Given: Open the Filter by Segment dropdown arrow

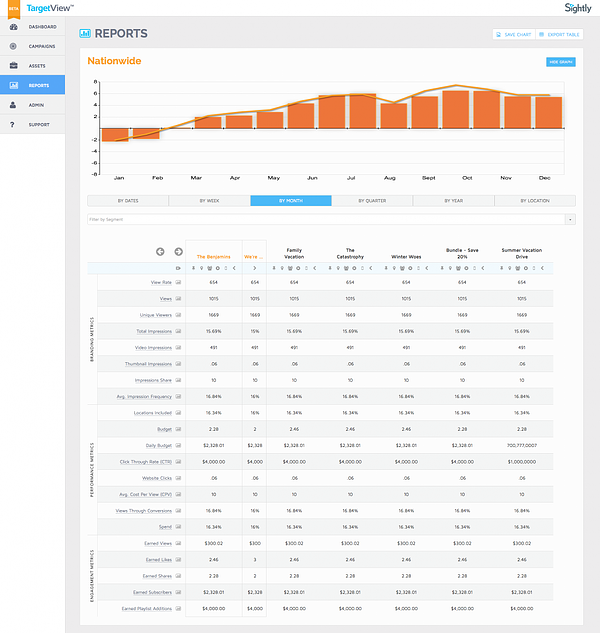Looking at the screenshot, I should 570,219.
